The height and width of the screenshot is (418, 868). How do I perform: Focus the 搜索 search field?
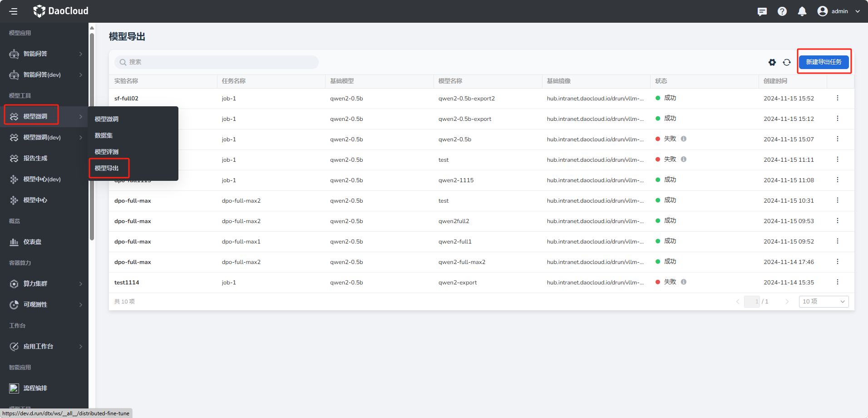click(x=217, y=62)
